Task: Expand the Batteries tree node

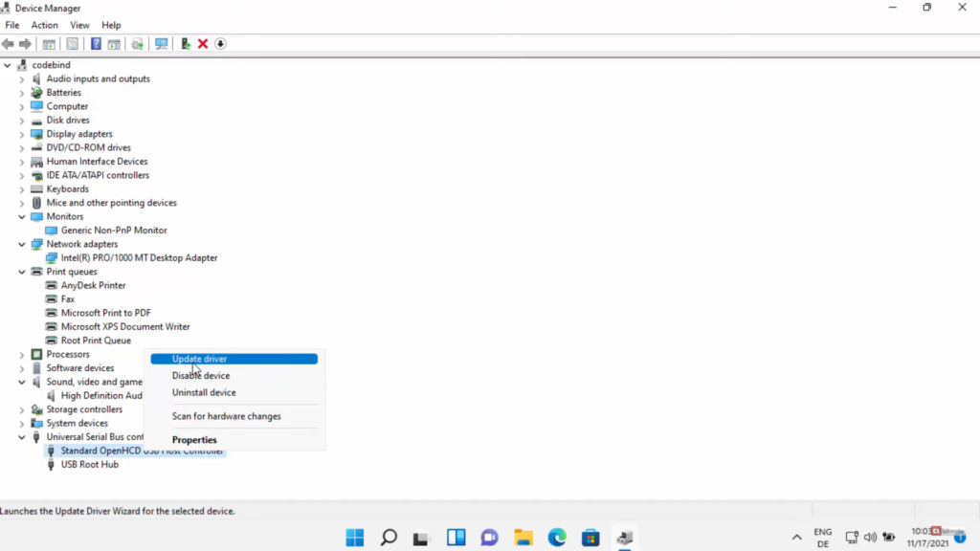Action: pos(22,93)
